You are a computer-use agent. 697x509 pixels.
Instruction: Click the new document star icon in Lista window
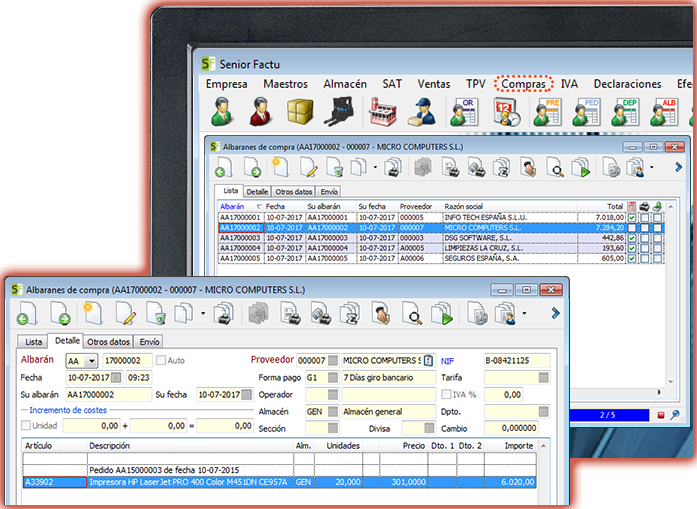click(x=280, y=168)
